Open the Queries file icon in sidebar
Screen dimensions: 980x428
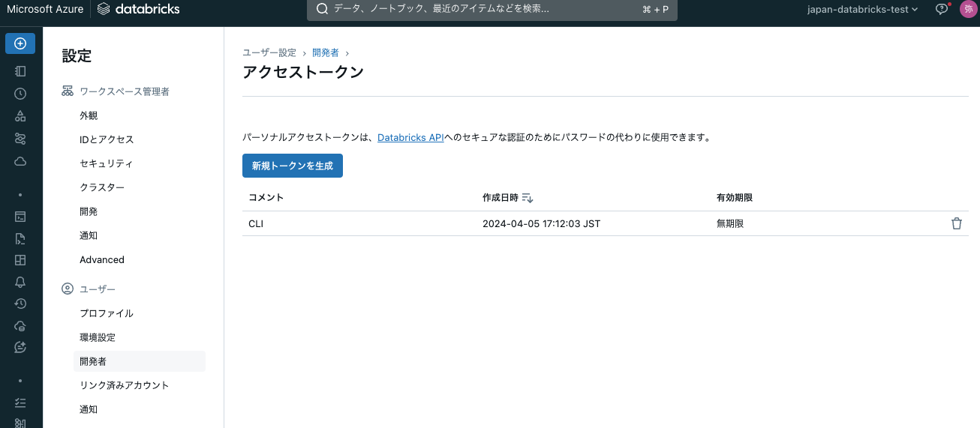(20, 239)
